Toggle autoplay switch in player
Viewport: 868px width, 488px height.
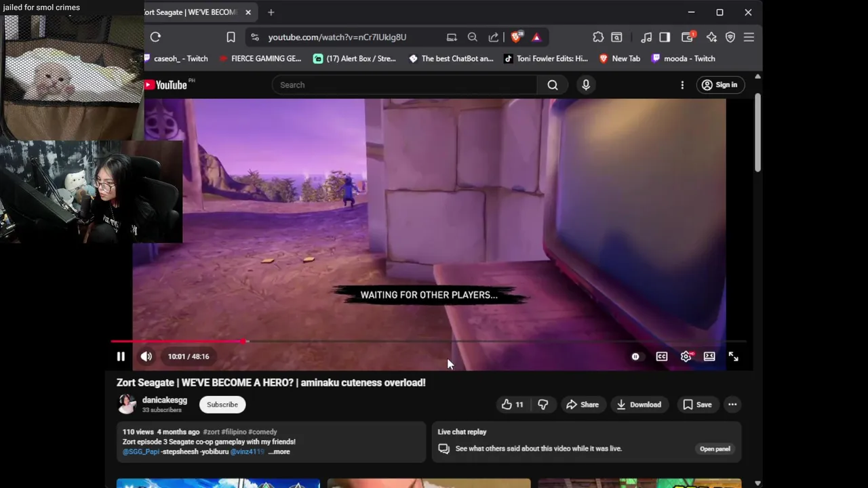point(635,357)
